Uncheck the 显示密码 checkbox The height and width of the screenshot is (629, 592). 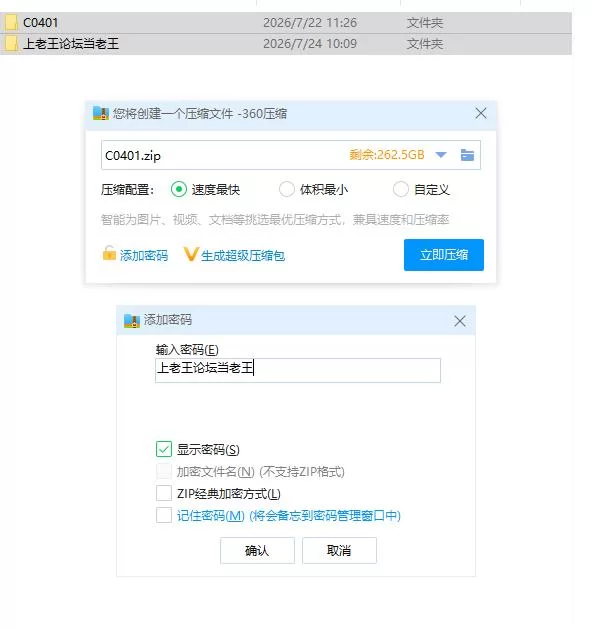click(164, 449)
